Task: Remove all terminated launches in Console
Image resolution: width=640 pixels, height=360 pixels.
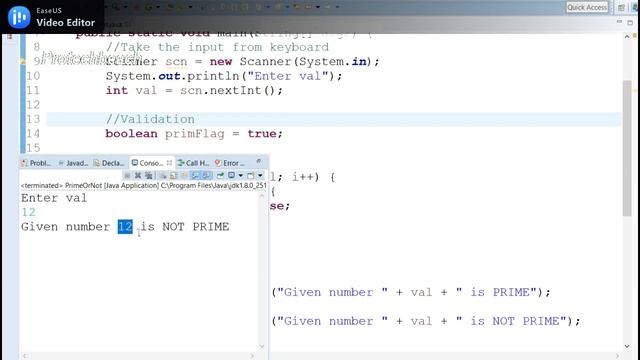Action: pos(149,176)
